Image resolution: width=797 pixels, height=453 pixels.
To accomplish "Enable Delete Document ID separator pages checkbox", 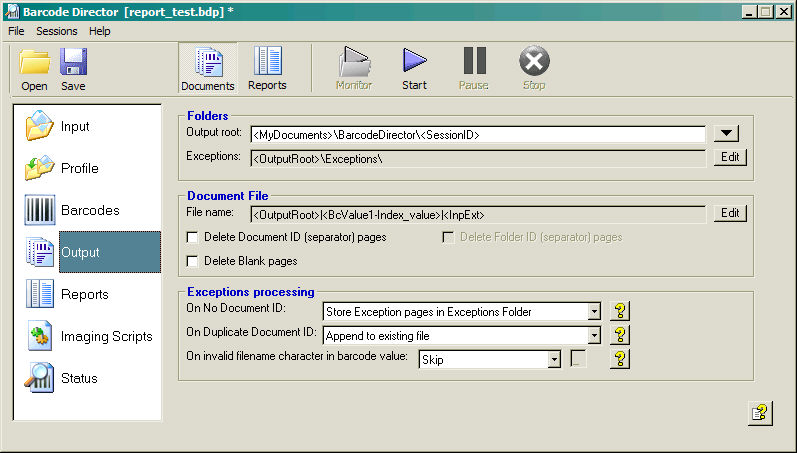I will [x=193, y=238].
